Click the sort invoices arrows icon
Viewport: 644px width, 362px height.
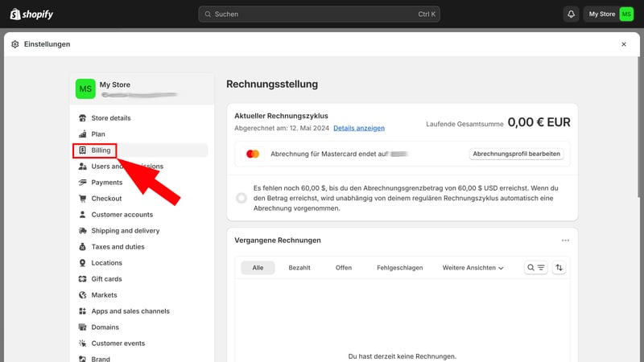(559, 268)
